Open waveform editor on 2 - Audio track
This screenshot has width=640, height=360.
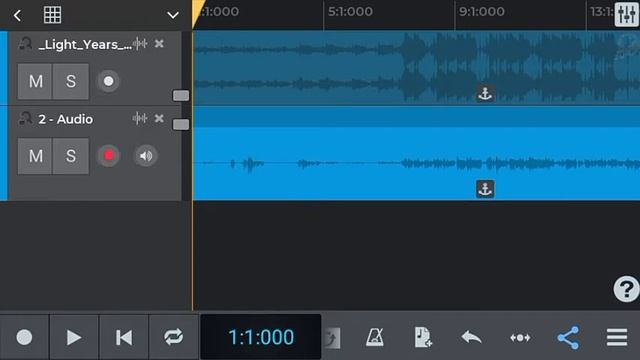click(x=140, y=118)
